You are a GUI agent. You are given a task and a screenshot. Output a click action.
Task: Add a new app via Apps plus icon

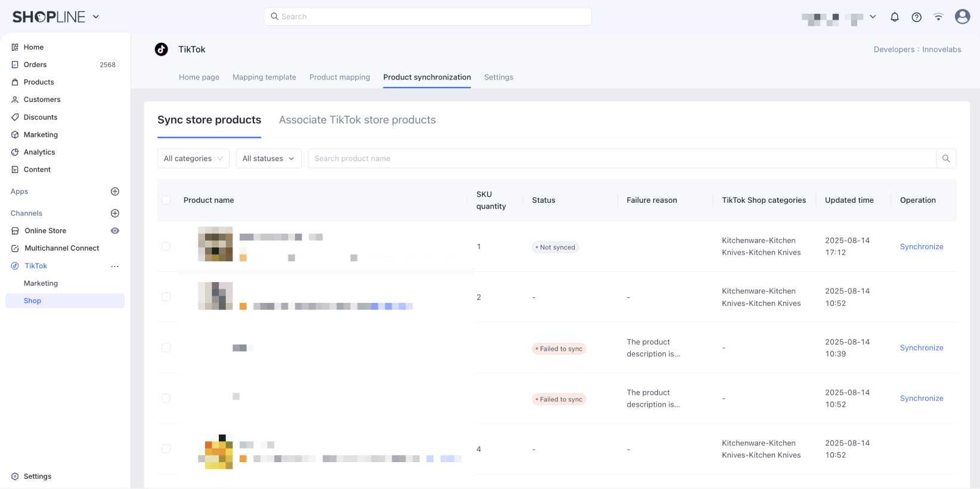click(x=115, y=191)
